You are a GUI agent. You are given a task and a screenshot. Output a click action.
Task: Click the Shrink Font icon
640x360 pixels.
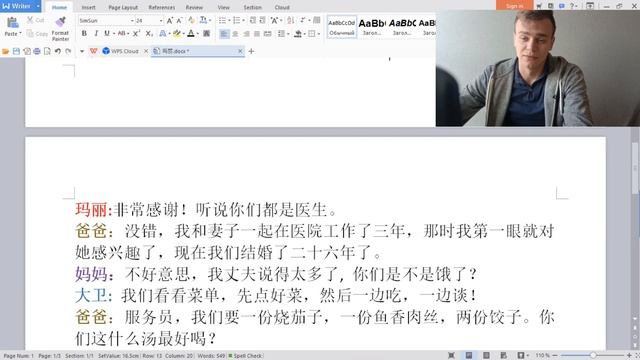pos(179,20)
